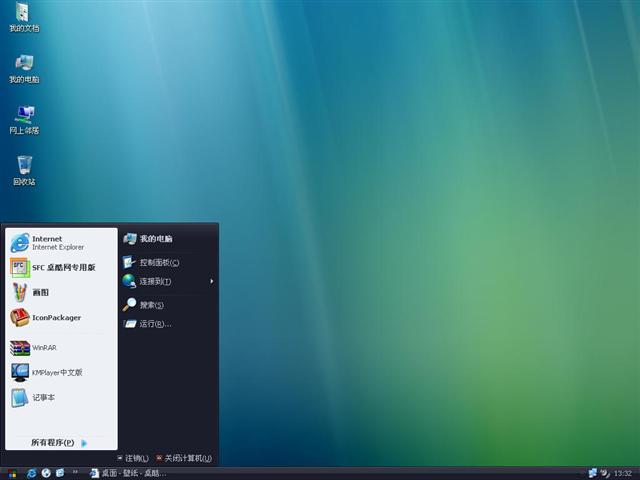Launch Internet Explorer from start menu

61,243
